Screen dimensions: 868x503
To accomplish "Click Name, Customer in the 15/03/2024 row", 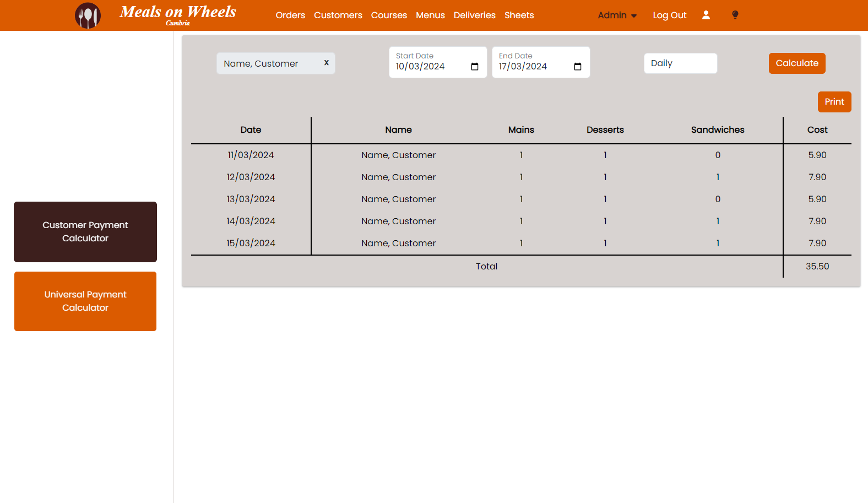I will [399, 244].
